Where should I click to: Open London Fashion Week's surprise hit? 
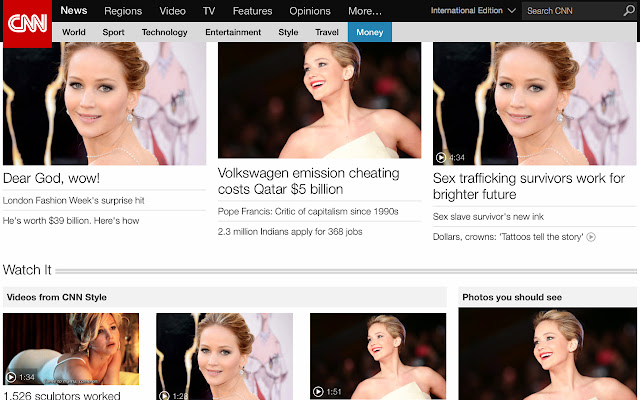coord(73,200)
